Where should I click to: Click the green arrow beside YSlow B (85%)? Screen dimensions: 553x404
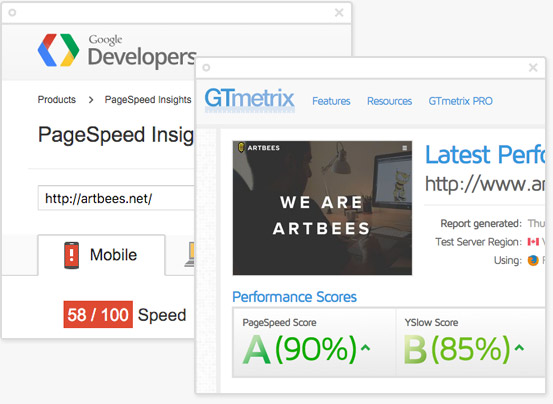519,348
